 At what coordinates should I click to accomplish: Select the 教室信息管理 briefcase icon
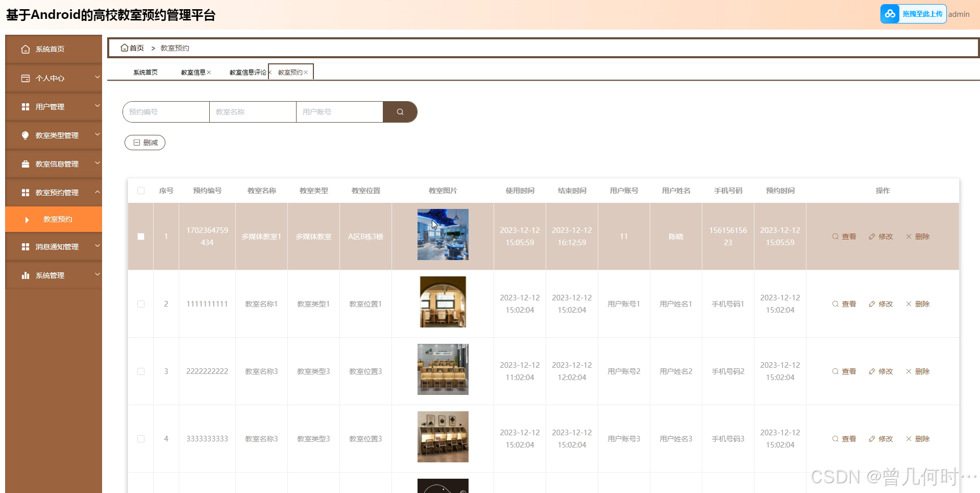click(x=26, y=163)
